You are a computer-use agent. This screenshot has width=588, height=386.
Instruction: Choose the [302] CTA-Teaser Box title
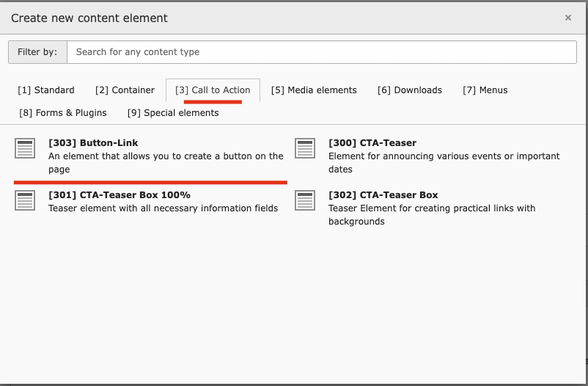(383, 195)
